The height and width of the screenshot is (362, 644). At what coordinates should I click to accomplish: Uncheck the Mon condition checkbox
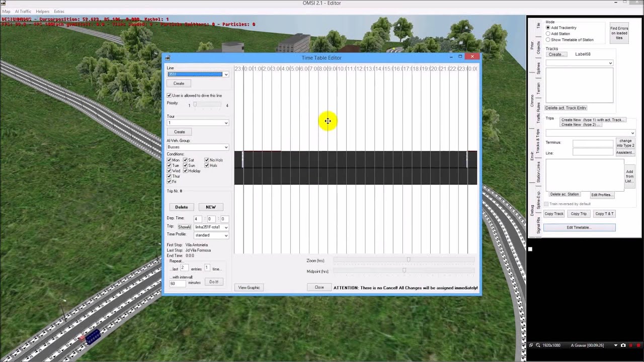coord(169,160)
